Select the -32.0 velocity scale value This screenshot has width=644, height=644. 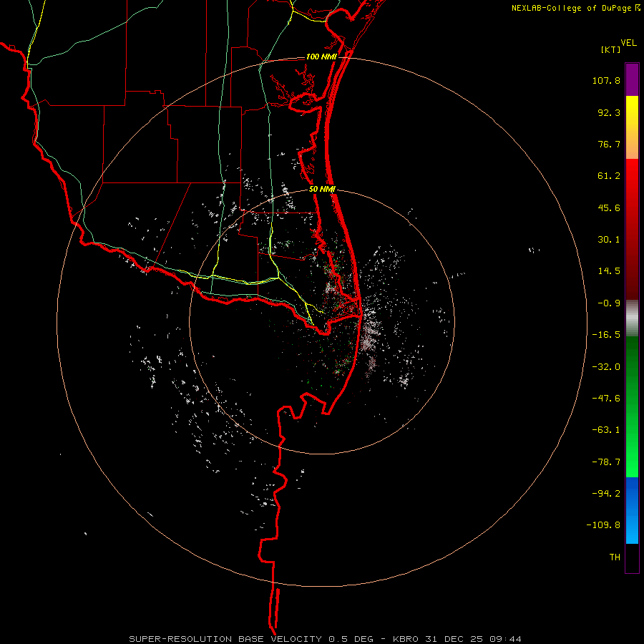606,367
